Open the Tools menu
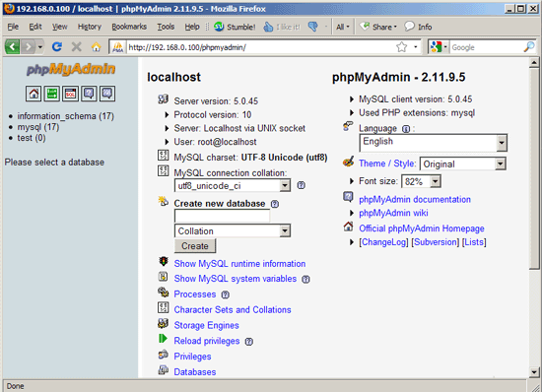 click(166, 27)
